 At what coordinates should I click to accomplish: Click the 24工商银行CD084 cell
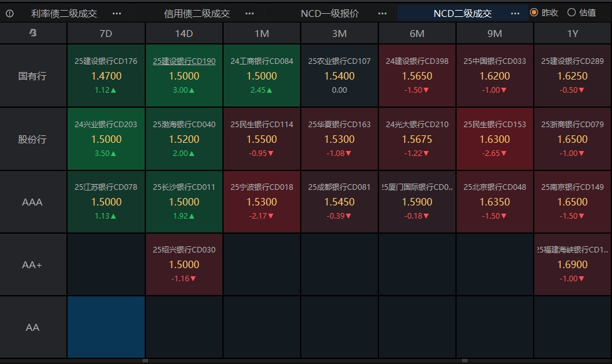tap(261, 75)
